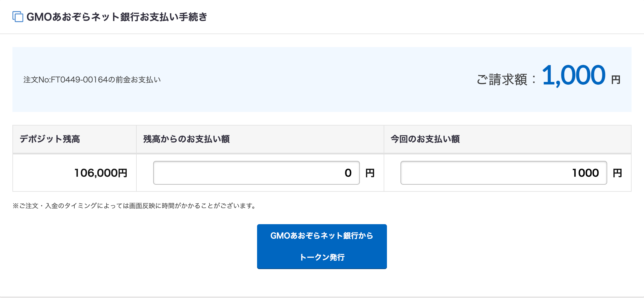Screen dimensions: 644x298
Task: Focus the 残高からのお支払い額 input field
Action: coord(256,173)
